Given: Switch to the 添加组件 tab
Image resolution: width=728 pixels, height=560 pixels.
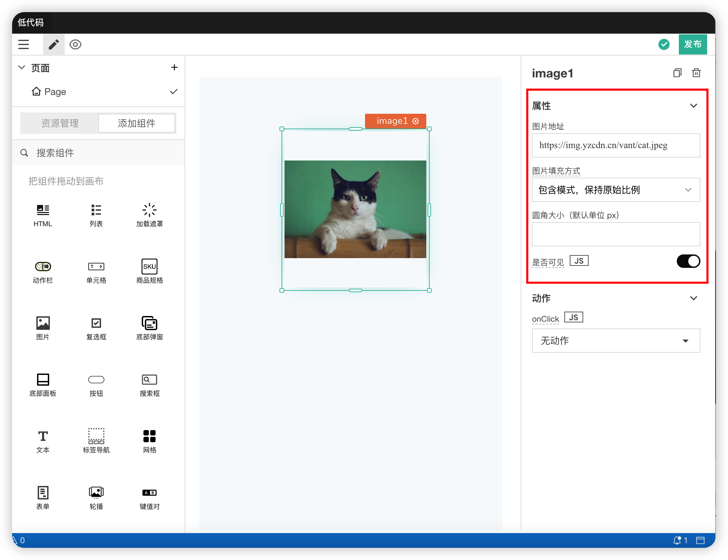Looking at the screenshot, I should pyautogui.click(x=136, y=123).
